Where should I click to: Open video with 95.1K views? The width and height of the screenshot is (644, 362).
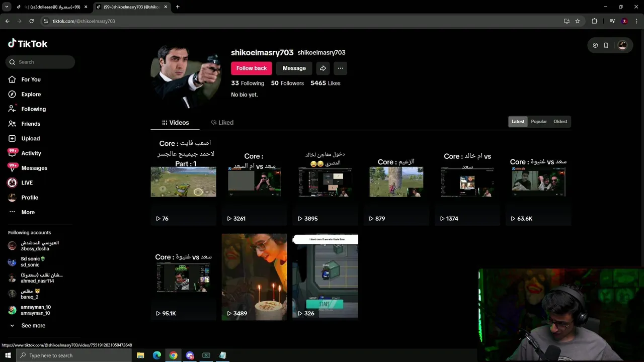(x=183, y=277)
